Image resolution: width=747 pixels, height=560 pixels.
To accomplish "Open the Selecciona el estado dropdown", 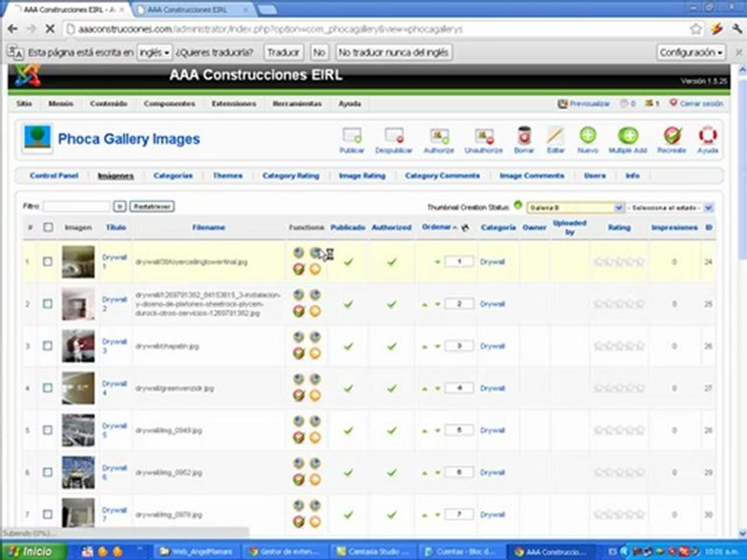I will coord(669,208).
